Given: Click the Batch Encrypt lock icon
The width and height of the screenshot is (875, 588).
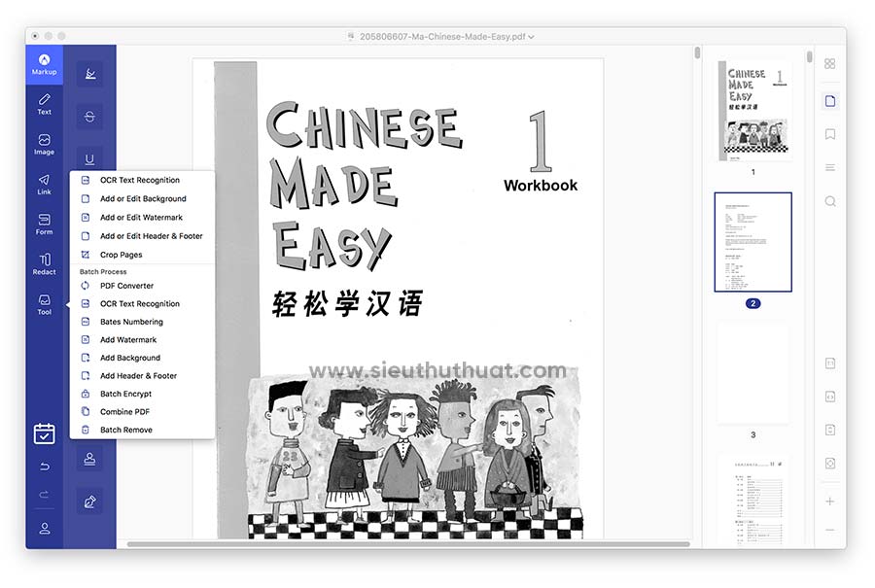Looking at the screenshot, I should [x=86, y=394].
